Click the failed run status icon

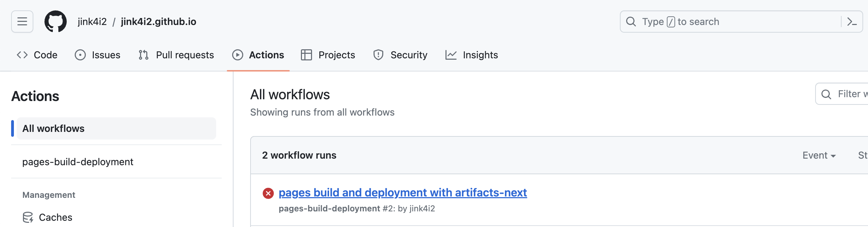pos(268,193)
